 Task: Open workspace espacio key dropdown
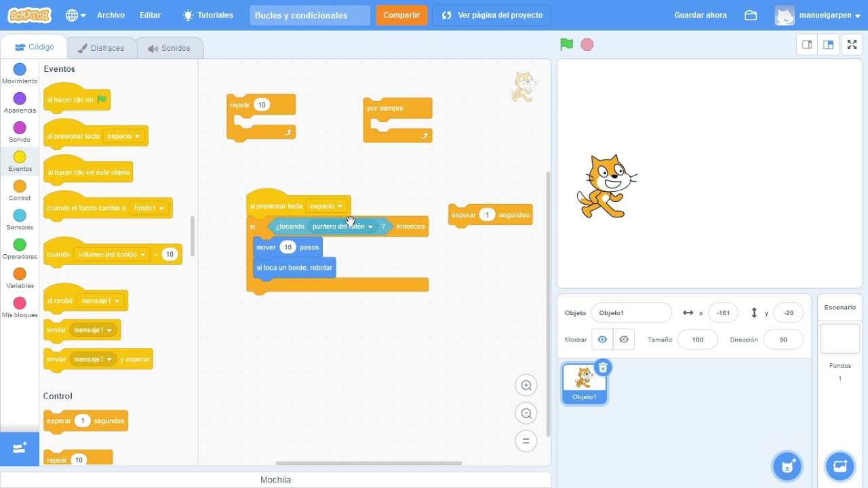(327, 206)
